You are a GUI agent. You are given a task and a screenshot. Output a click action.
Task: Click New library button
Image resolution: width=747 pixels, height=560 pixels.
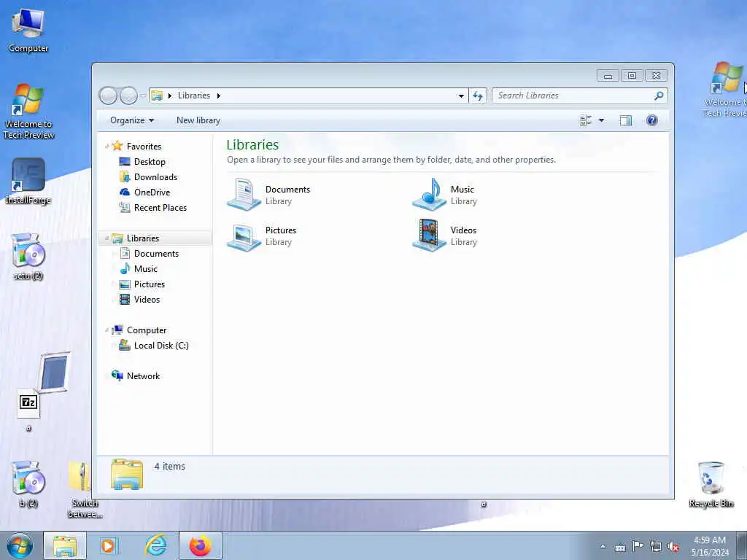pos(198,120)
